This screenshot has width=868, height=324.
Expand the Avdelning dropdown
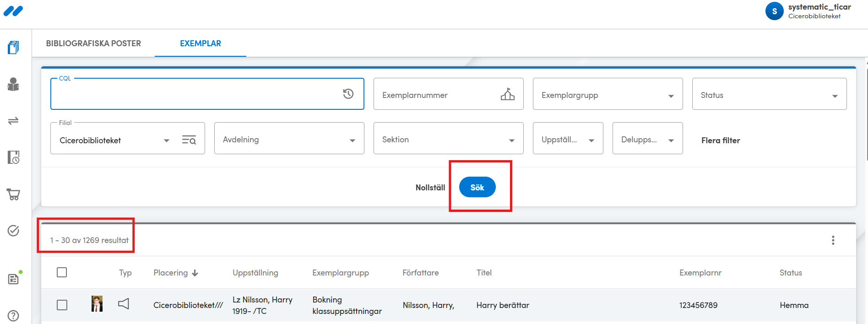click(x=289, y=139)
